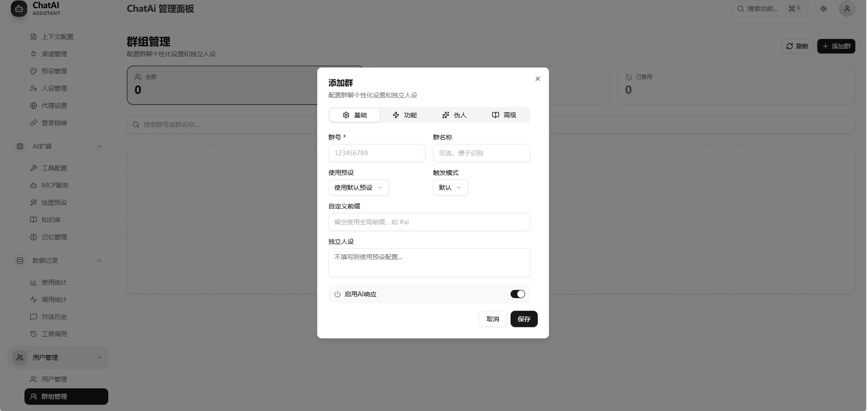Open 人设管理 in the sidebar

(x=54, y=88)
